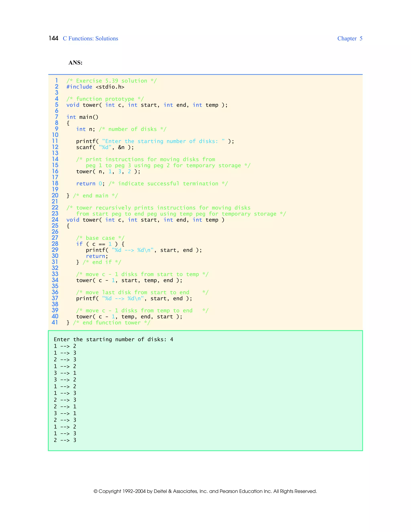Click the 'base case' comment
The width and height of the screenshot is (411, 532).
[x=100, y=238]
